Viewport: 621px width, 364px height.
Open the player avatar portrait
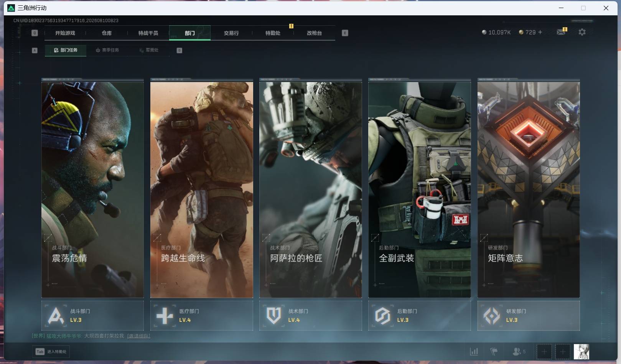[x=581, y=351]
